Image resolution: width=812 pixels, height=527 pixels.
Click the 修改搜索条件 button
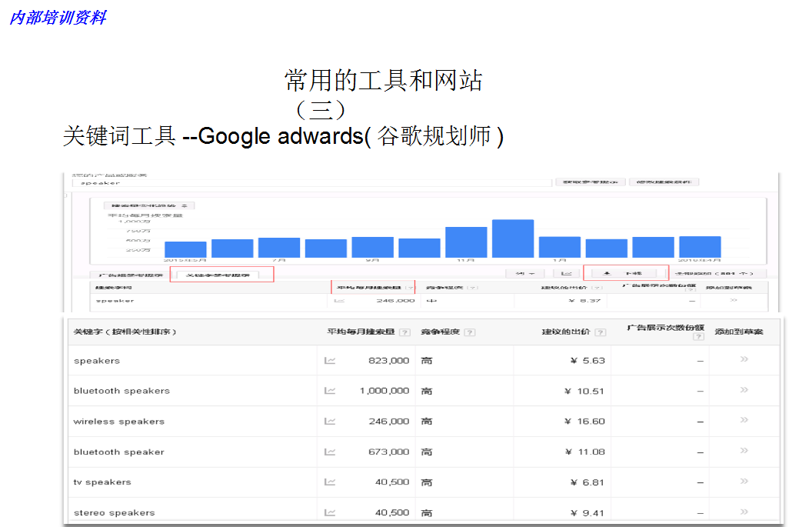point(664,182)
